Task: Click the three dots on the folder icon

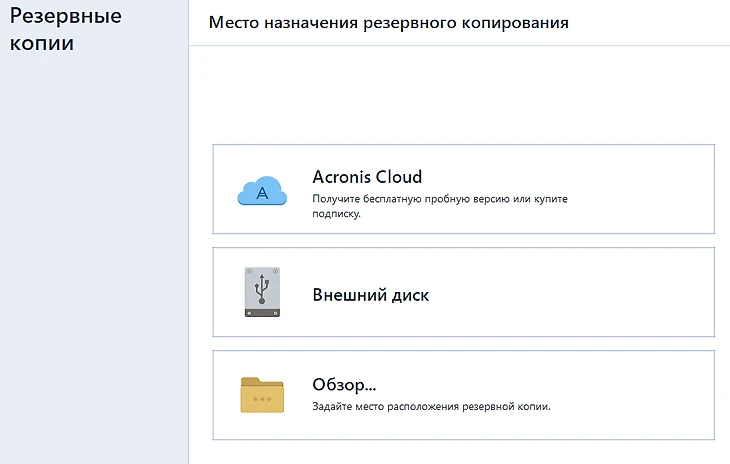Action: (x=262, y=399)
